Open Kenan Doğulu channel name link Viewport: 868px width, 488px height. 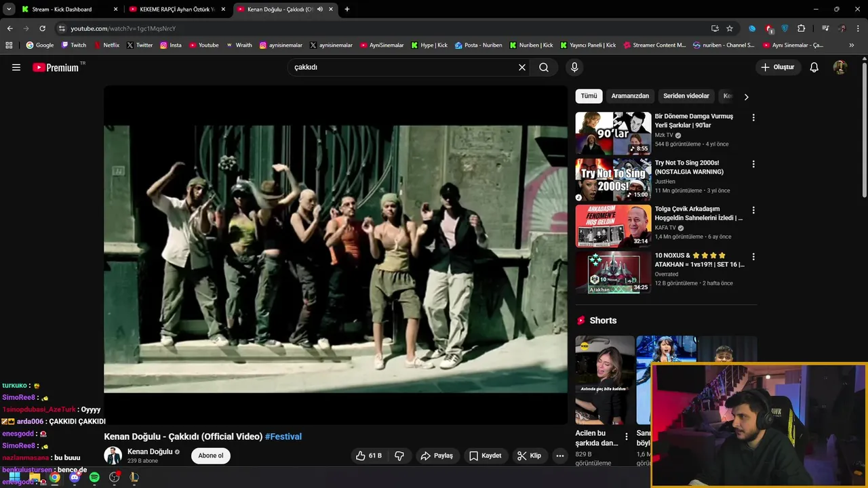tap(150, 451)
